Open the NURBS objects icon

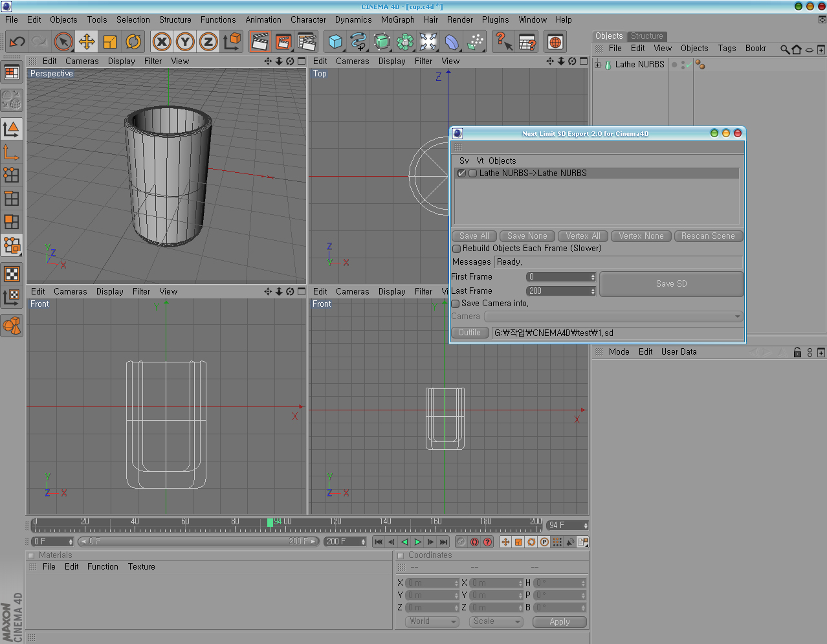382,42
